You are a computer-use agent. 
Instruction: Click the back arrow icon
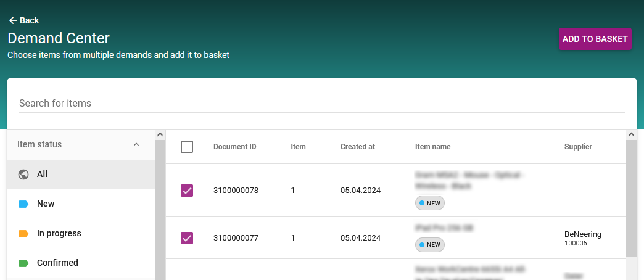click(x=12, y=20)
